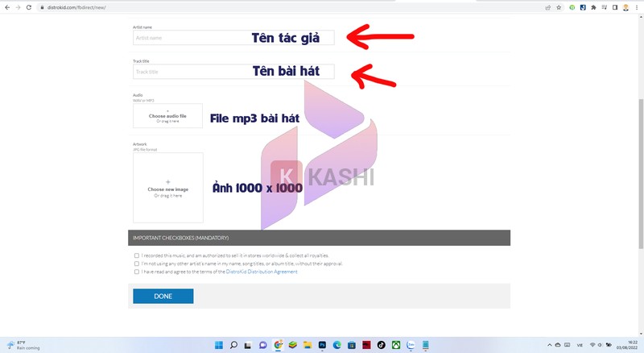The width and height of the screenshot is (644, 353).
Task: Open TikTok from the taskbar
Action: (x=381, y=345)
